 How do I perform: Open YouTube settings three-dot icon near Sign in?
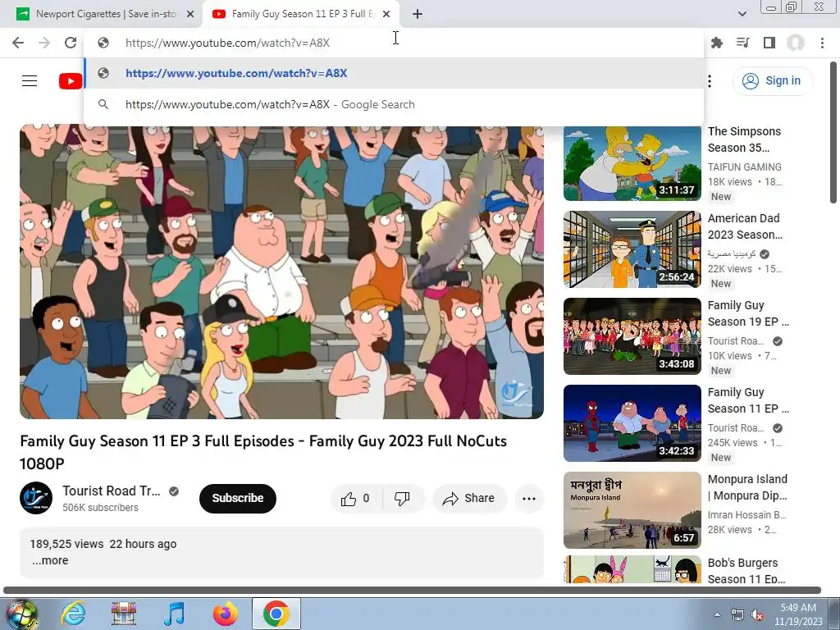(x=710, y=81)
